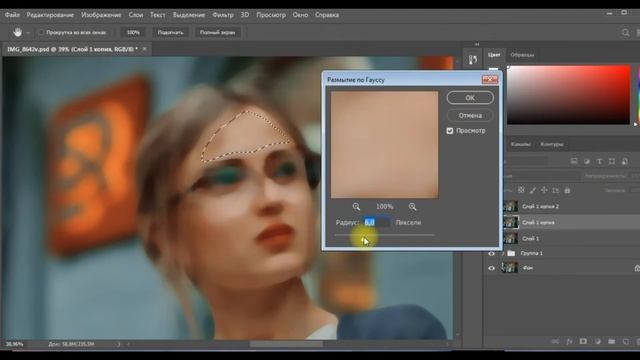
Task: Zoom out the blur preview with minus magnifier
Action: [356, 207]
